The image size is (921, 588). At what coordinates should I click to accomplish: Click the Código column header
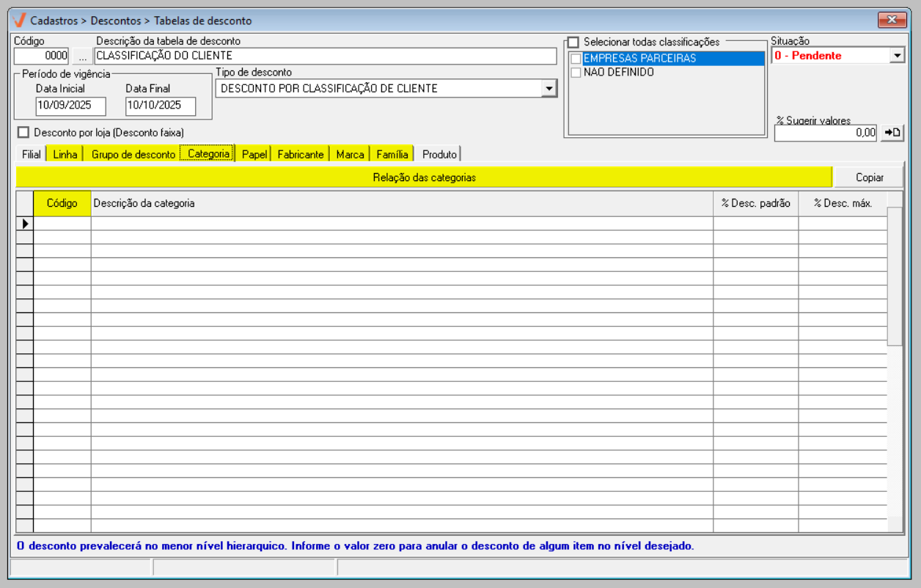[62, 203]
